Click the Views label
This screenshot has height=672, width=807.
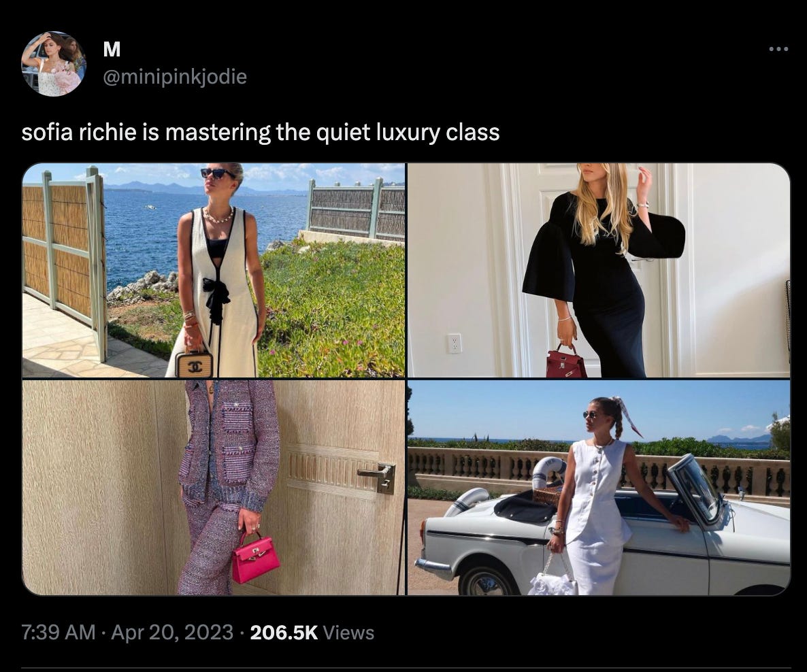point(348,633)
